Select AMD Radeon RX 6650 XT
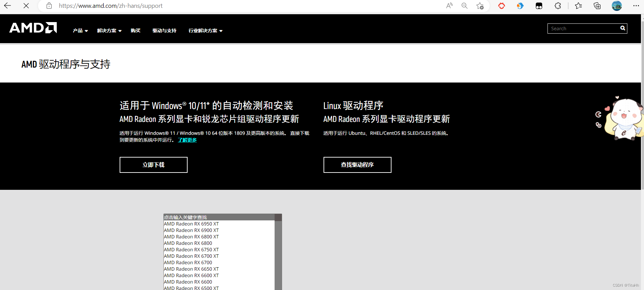 191,269
